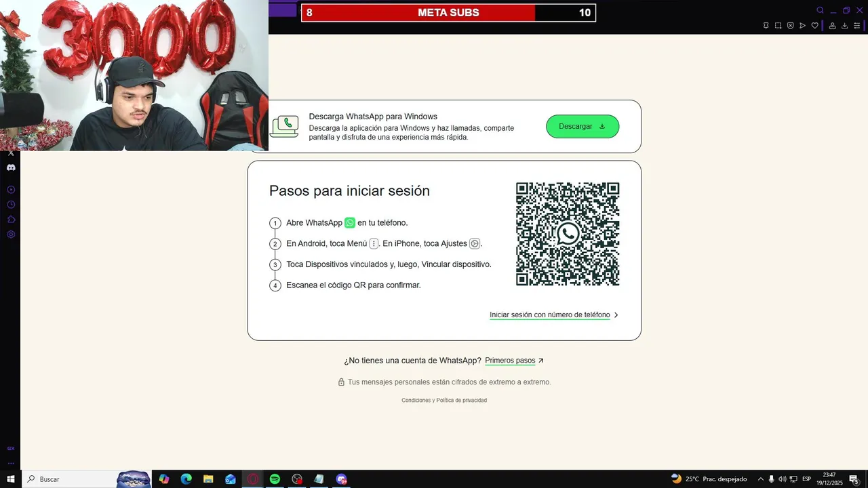Click the pin icon in browser toolbar

click(x=766, y=26)
